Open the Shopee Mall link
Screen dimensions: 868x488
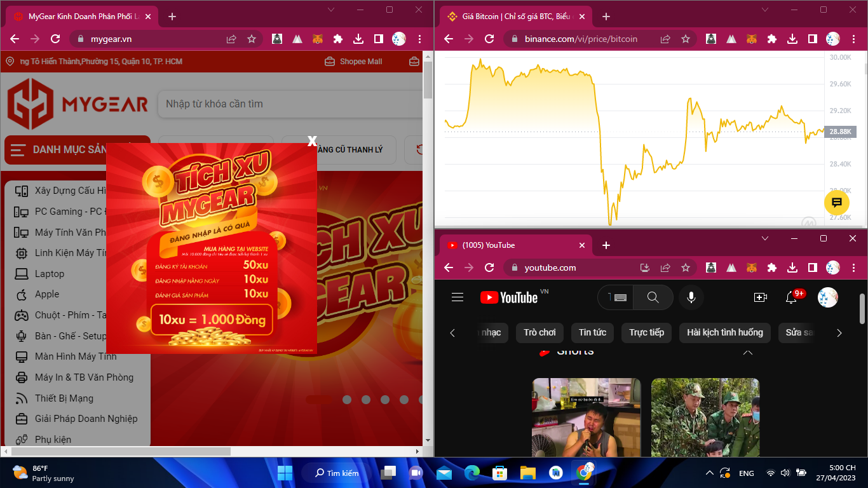coord(353,62)
